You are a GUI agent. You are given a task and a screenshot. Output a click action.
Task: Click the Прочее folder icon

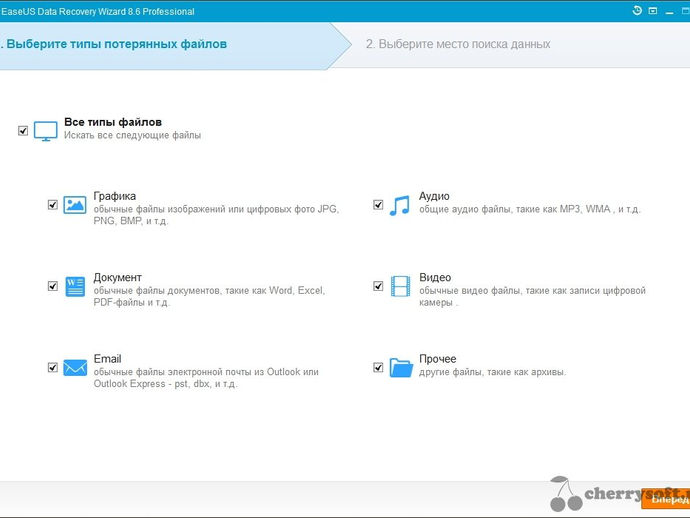click(x=401, y=367)
